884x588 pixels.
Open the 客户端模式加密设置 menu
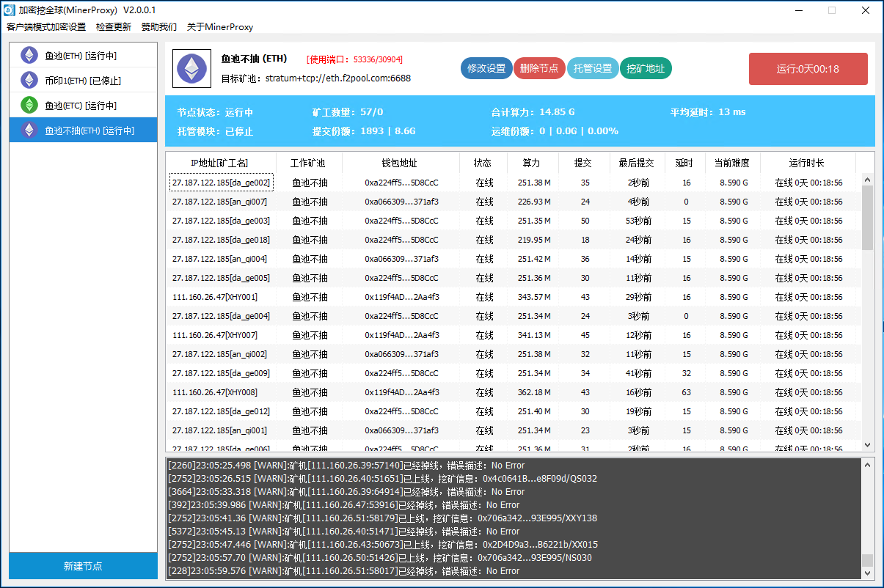tap(46, 27)
